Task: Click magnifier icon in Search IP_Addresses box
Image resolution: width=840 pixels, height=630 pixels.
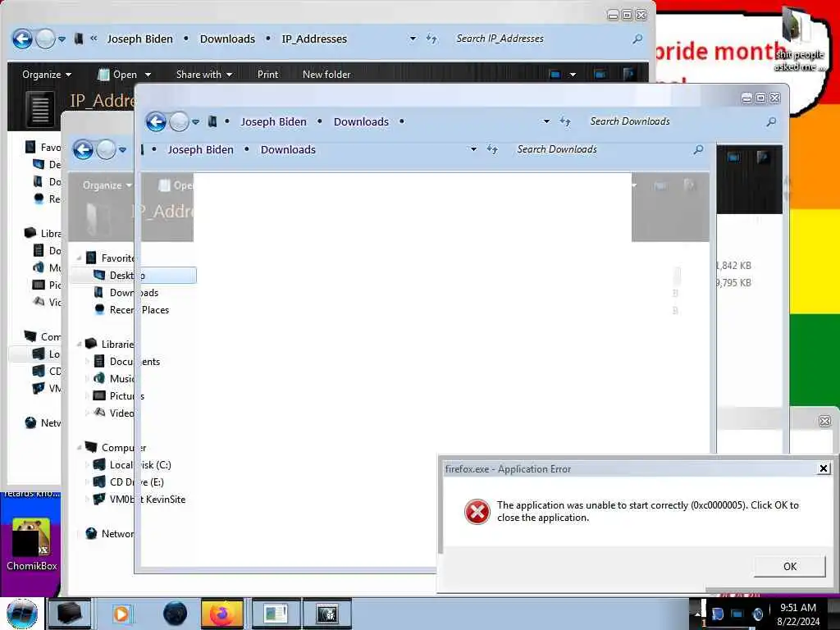Action: click(x=637, y=39)
